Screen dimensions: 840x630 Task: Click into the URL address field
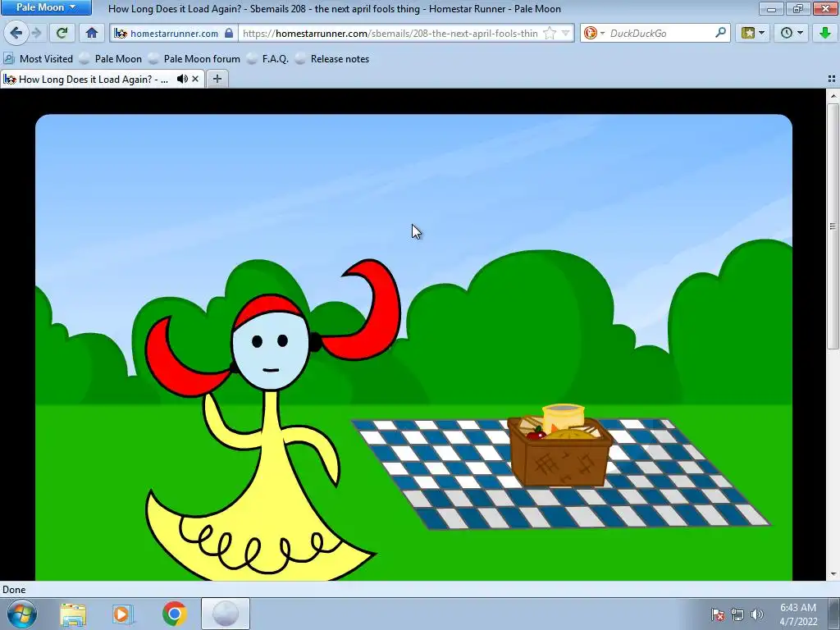click(x=390, y=33)
